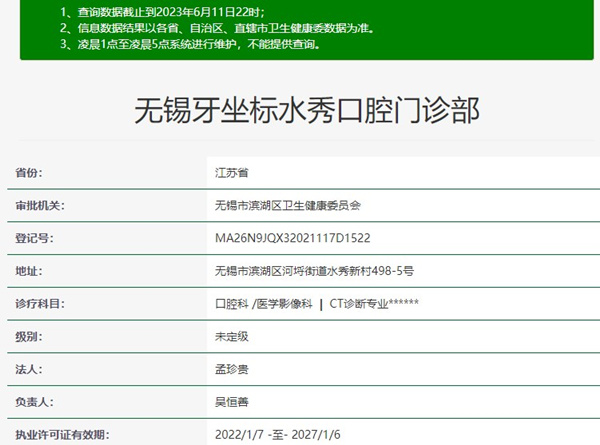This screenshot has width=600, height=445.
Task: Select the level value 未定级
Action: (231, 337)
